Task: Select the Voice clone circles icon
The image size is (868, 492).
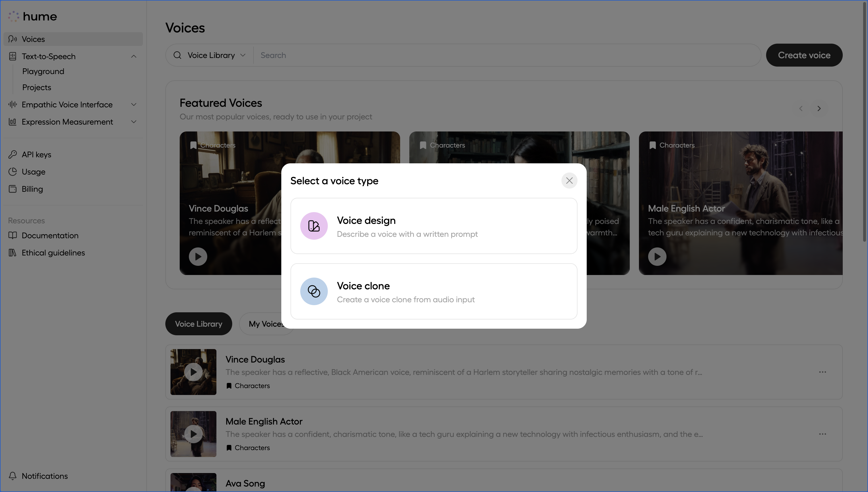Action: click(x=313, y=291)
